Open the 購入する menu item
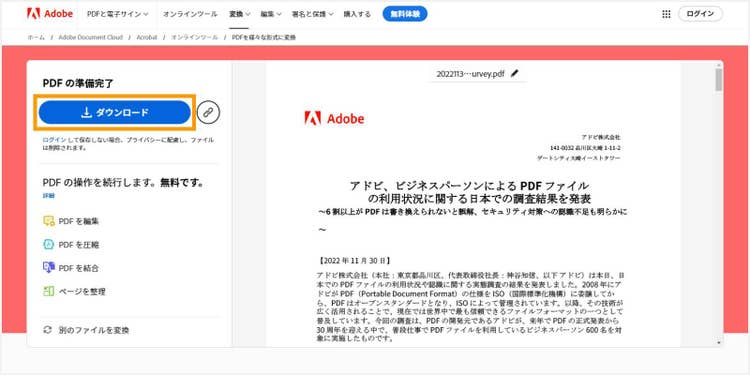This screenshot has width=750, height=375. click(357, 14)
